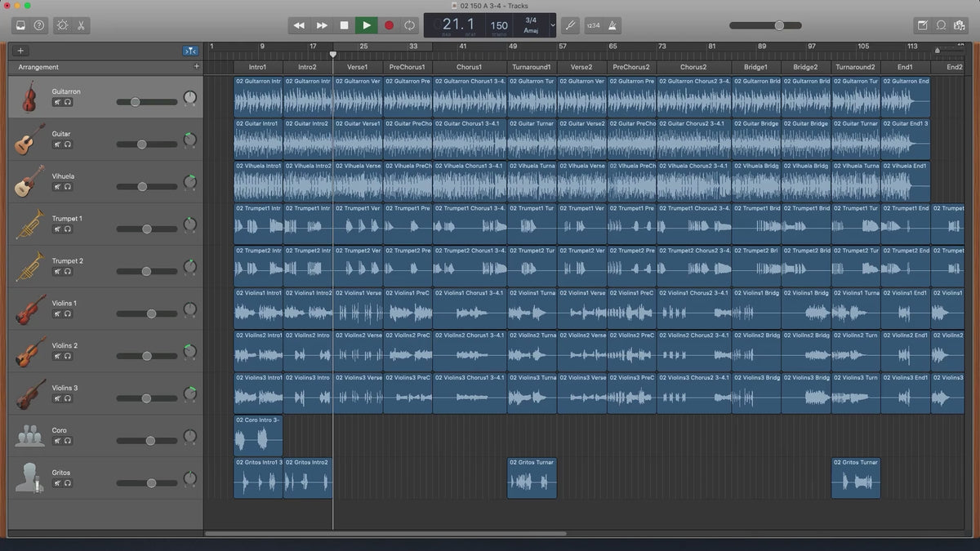Mute the Guitarron track

[57, 102]
